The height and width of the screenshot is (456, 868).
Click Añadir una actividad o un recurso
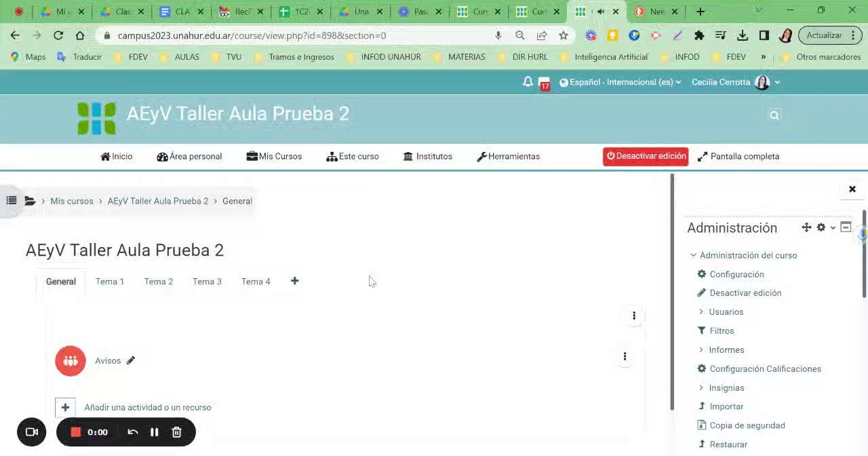148,407
